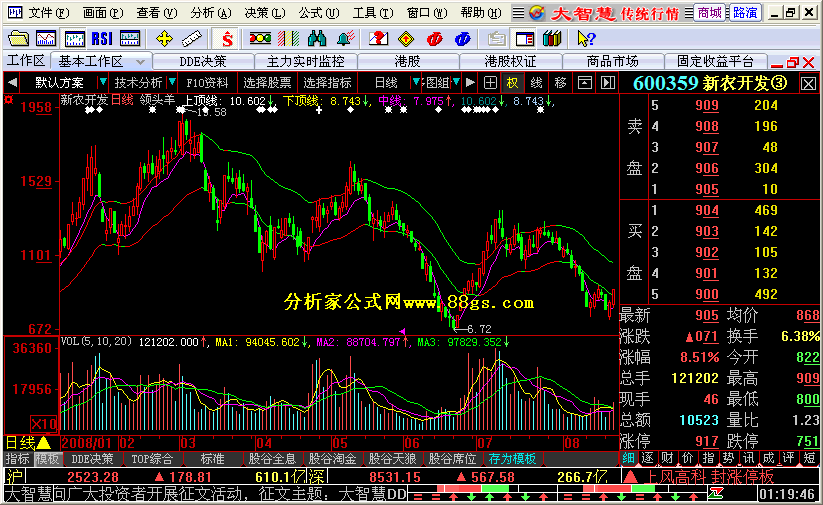The width and height of the screenshot is (823, 505).
Task: Click the 商城 button
Action: click(x=710, y=13)
